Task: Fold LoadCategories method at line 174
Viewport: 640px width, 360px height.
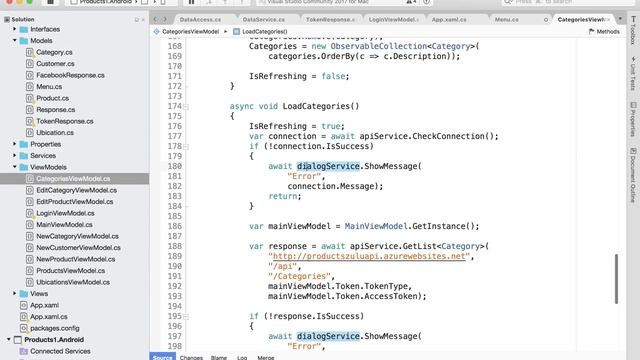Action: [186, 107]
